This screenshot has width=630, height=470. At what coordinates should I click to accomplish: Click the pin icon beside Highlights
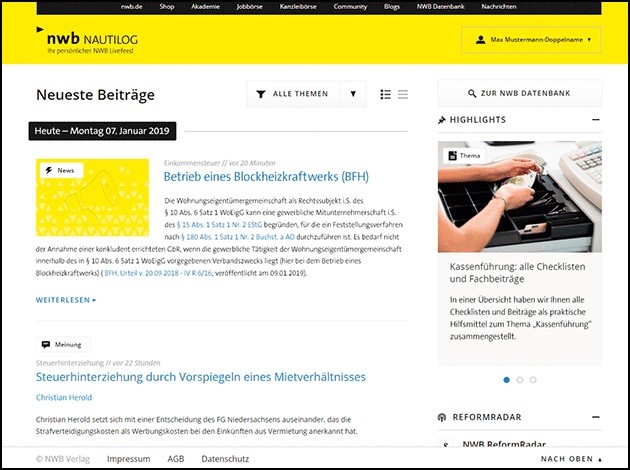pyautogui.click(x=442, y=120)
